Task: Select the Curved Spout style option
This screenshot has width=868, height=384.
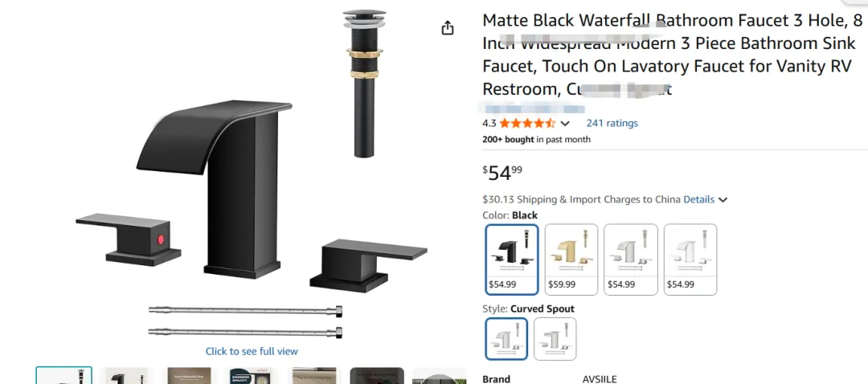Action: point(506,338)
